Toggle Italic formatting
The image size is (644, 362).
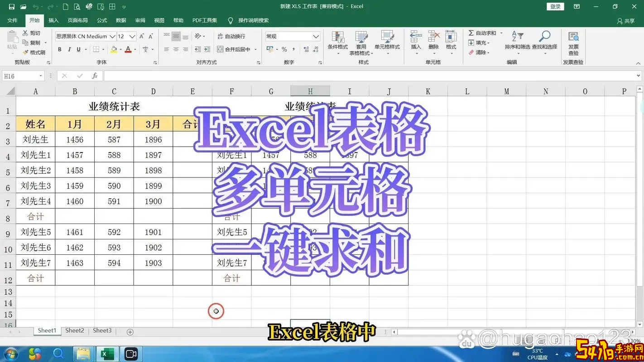click(69, 49)
